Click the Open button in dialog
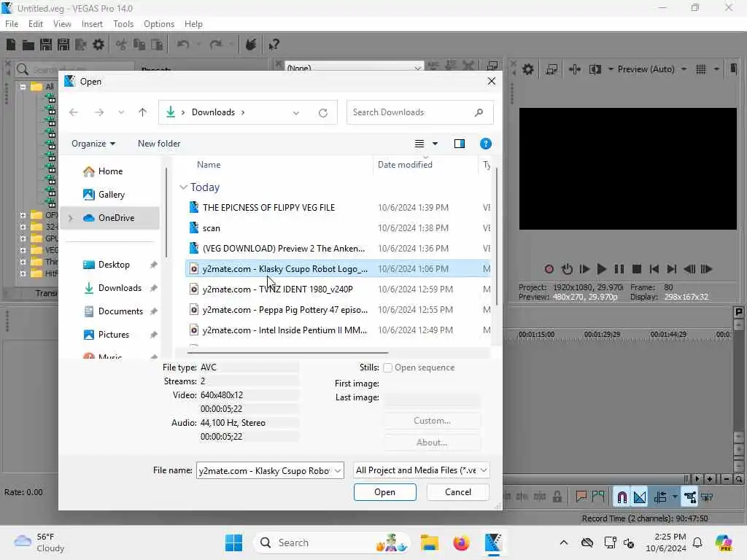This screenshot has height=560, width=747. pos(385,492)
